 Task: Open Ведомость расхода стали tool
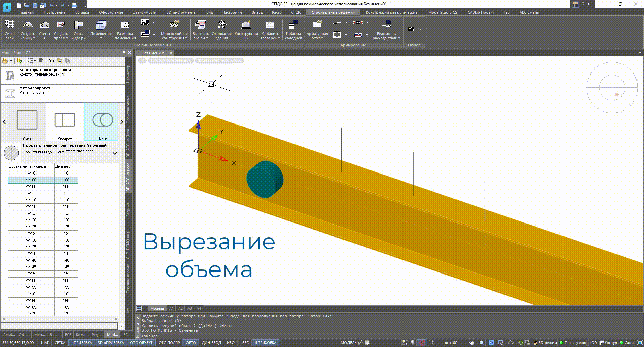(x=386, y=30)
